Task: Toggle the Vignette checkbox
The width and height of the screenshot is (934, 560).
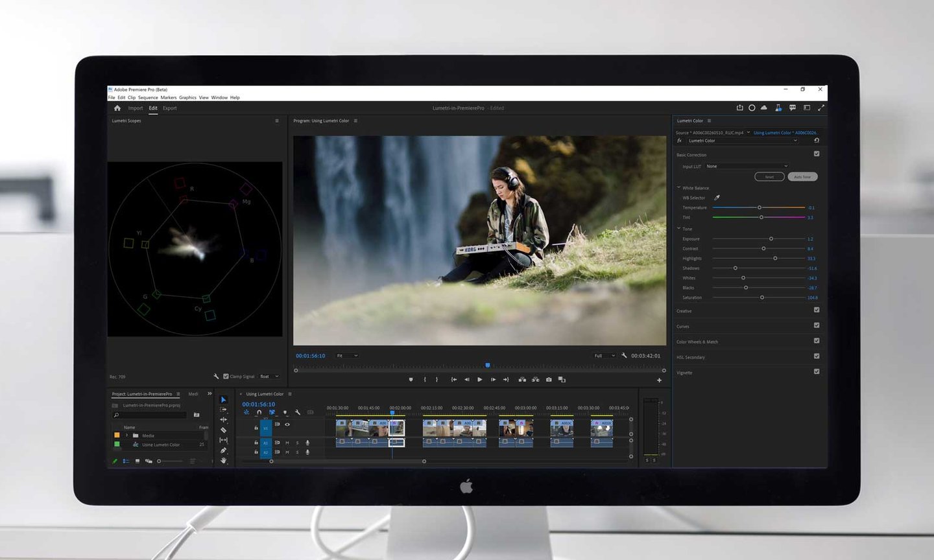Action: [x=817, y=371]
